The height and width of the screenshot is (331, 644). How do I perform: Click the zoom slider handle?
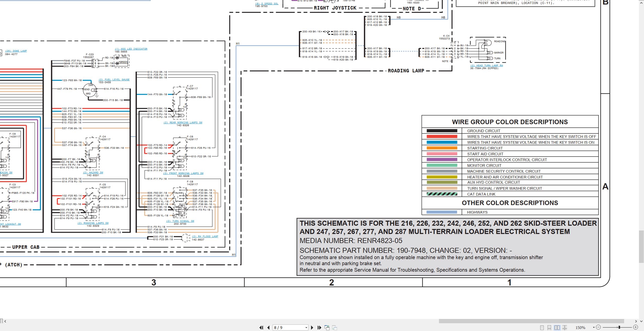click(619, 327)
